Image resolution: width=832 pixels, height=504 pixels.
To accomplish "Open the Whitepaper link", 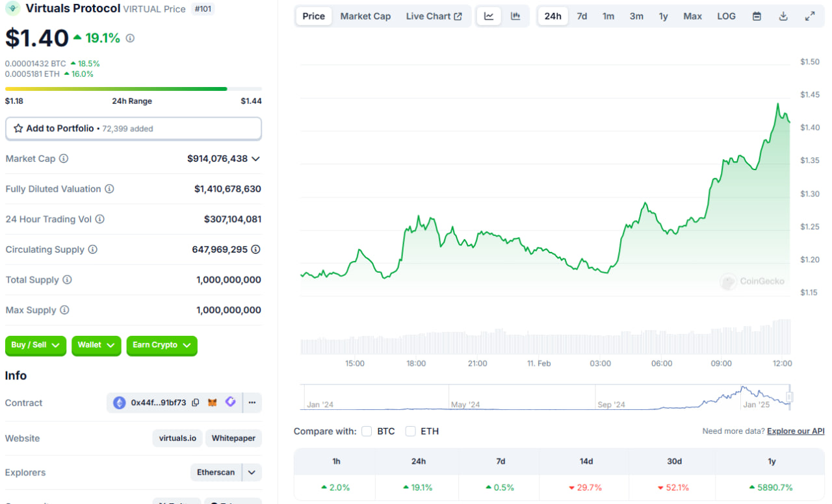I will pyautogui.click(x=233, y=438).
